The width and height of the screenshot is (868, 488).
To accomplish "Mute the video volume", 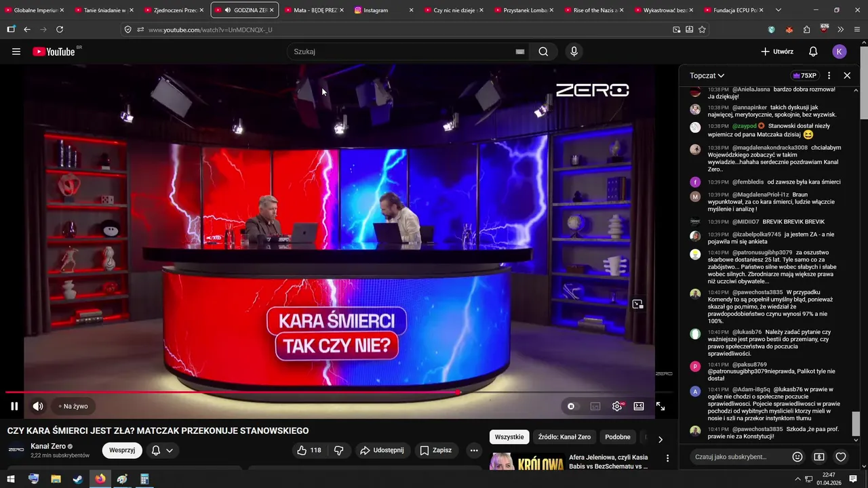I will click(x=38, y=406).
